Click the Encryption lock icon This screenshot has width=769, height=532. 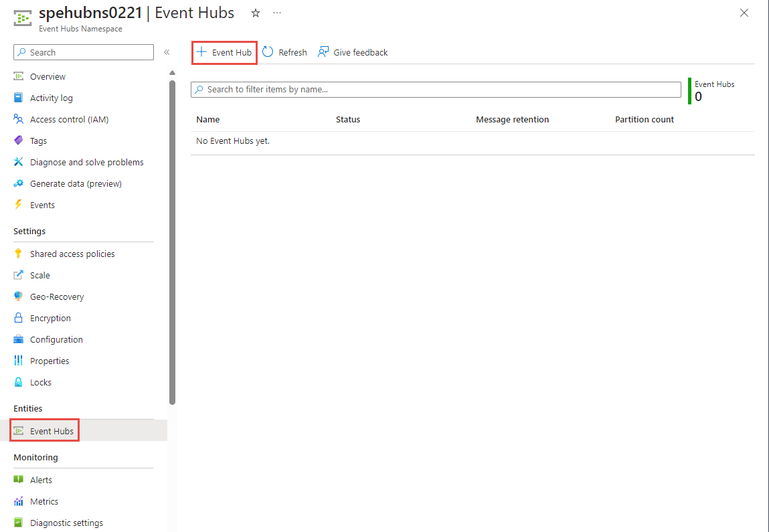tap(18, 318)
